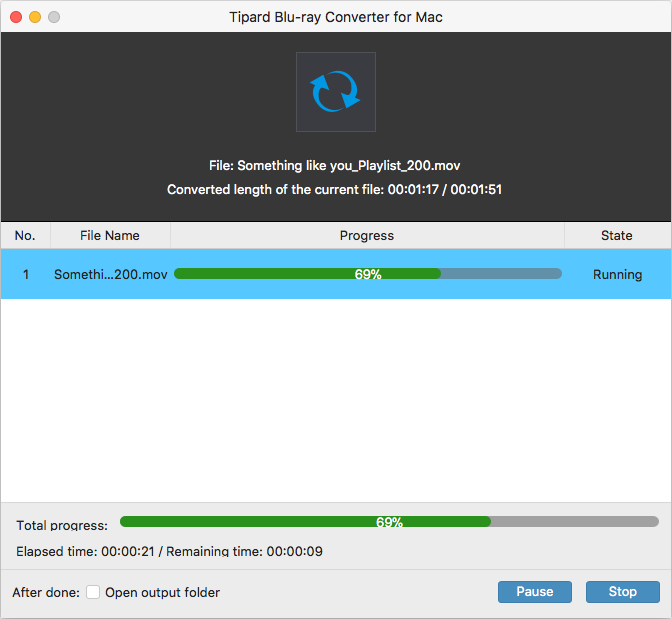Click the current file name text in header

pyautogui.click(x=335, y=165)
